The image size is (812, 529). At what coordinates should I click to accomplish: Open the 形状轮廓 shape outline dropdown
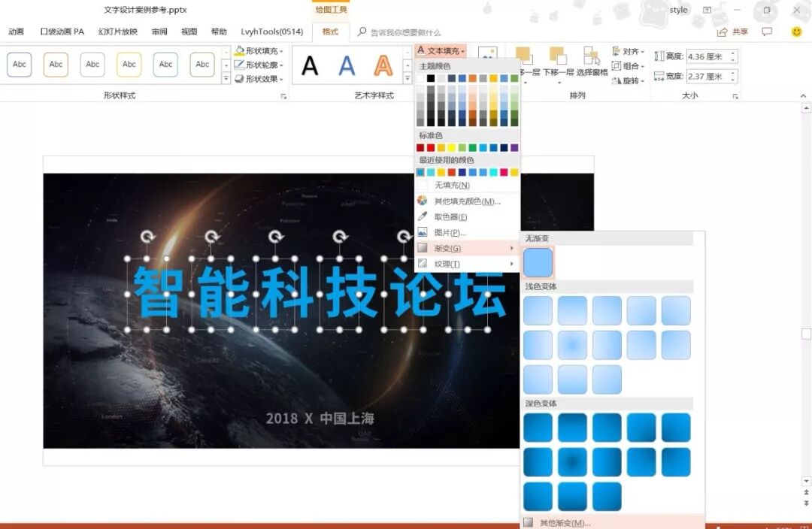pos(259,65)
